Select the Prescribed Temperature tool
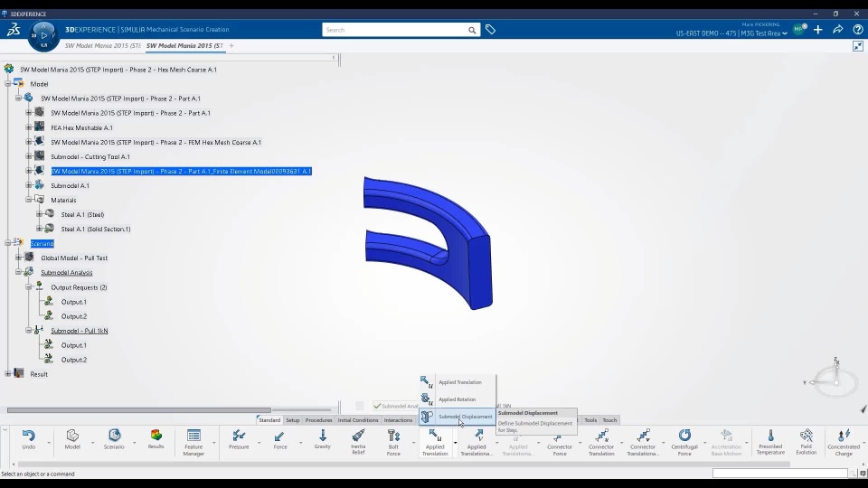This screenshot has width=868, height=488. pos(770,442)
